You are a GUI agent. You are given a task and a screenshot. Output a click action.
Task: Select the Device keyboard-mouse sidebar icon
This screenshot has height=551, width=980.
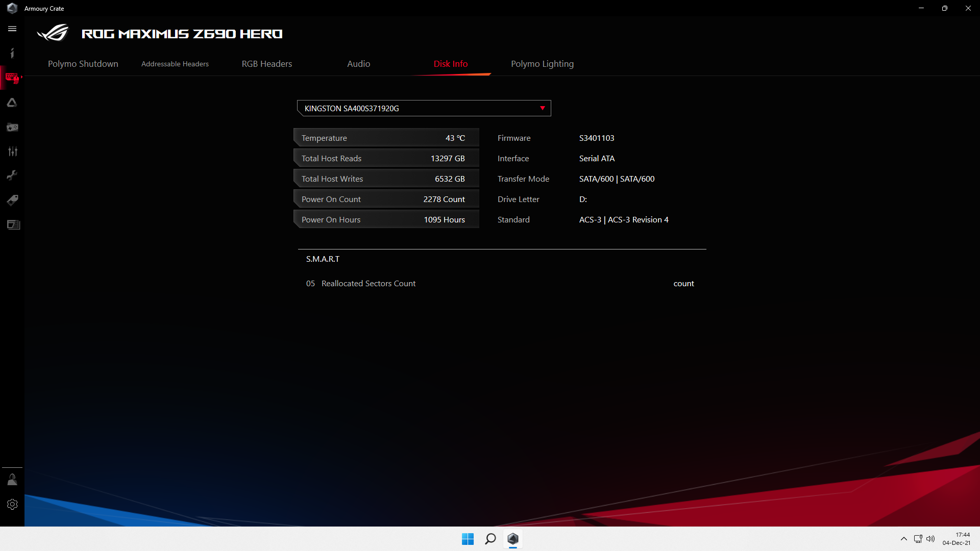click(x=12, y=78)
